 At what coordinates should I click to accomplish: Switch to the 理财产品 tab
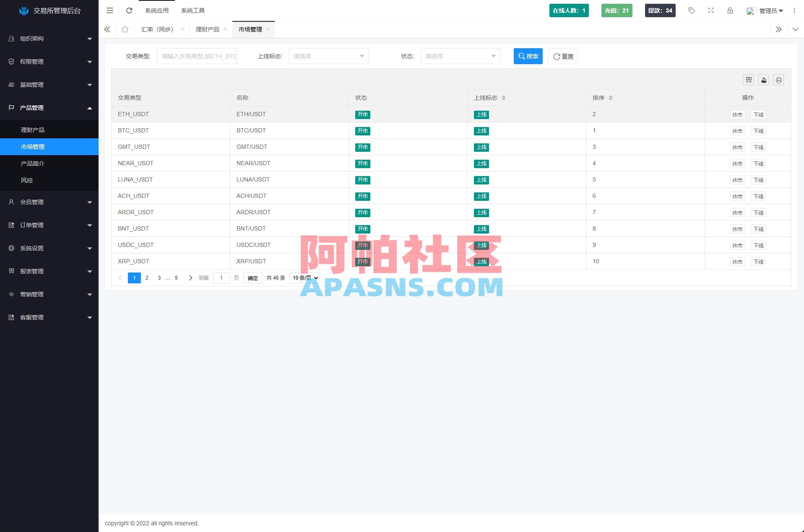pyautogui.click(x=207, y=29)
